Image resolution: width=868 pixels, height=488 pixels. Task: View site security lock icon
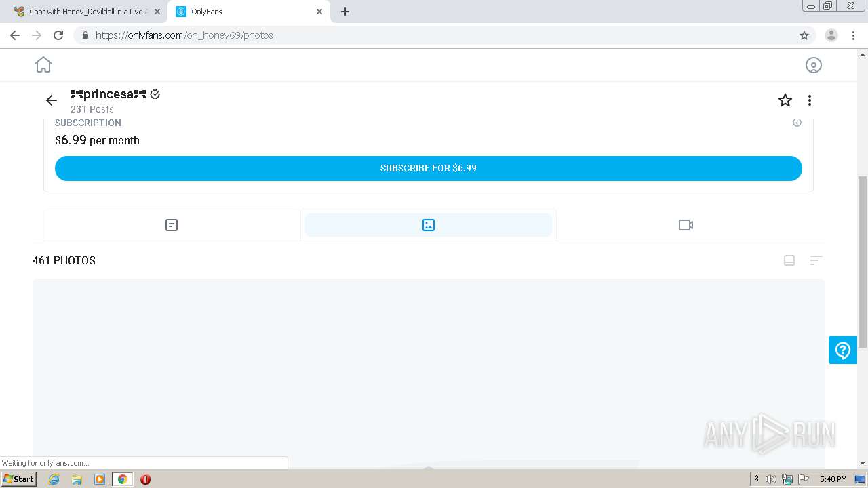click(x=85, y=35)
